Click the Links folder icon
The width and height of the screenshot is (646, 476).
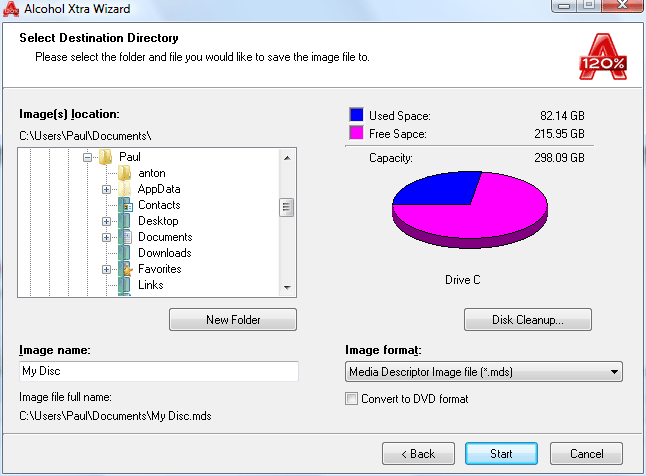coord(124,285)
